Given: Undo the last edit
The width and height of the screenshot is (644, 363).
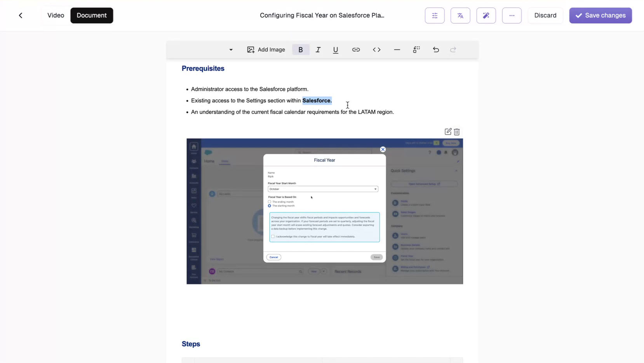Looking at the screenshot, I should tap(436, 49).
